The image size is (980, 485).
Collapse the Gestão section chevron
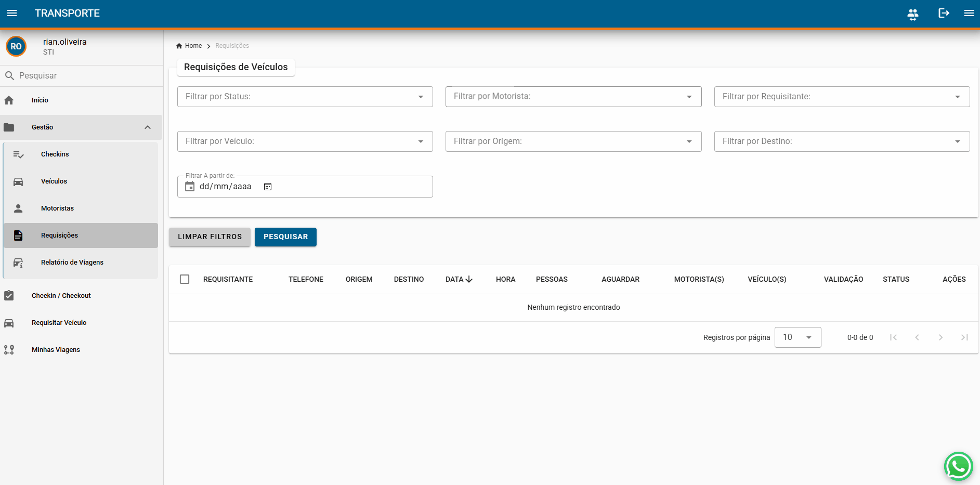point(148,127)
